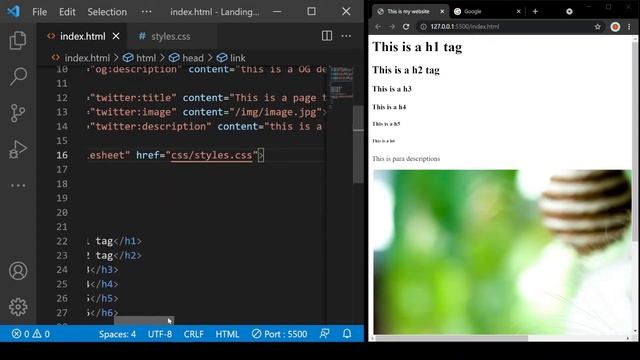This screenshot has height=360, width=640.
Task: Click the Chrome media control circle icon
Action: click(x=569, y=11)
